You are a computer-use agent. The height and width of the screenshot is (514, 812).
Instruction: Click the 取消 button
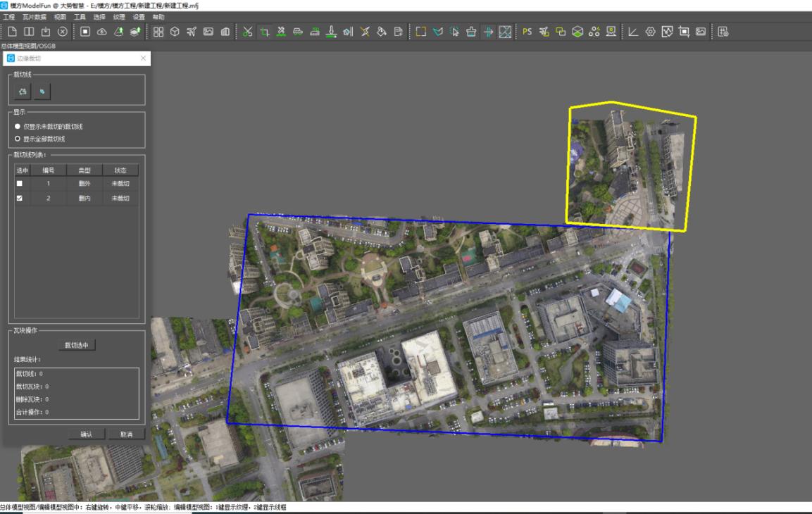click(126, 434)
